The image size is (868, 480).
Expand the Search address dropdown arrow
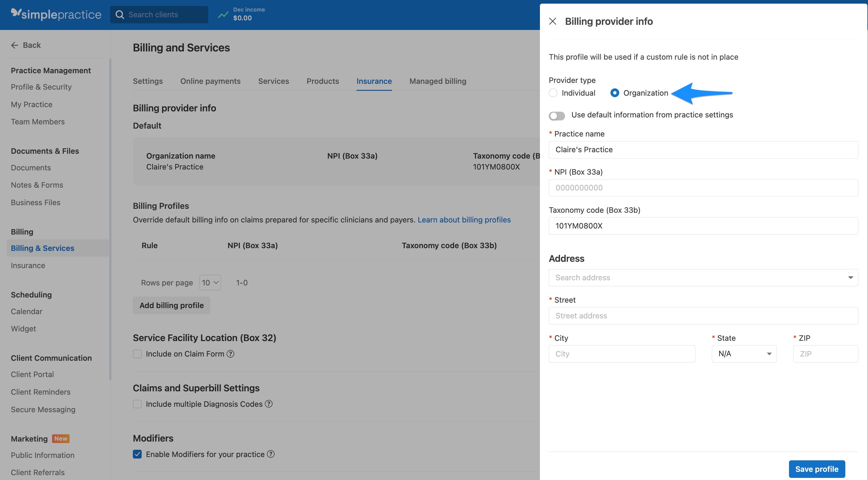tap(850, 278)
